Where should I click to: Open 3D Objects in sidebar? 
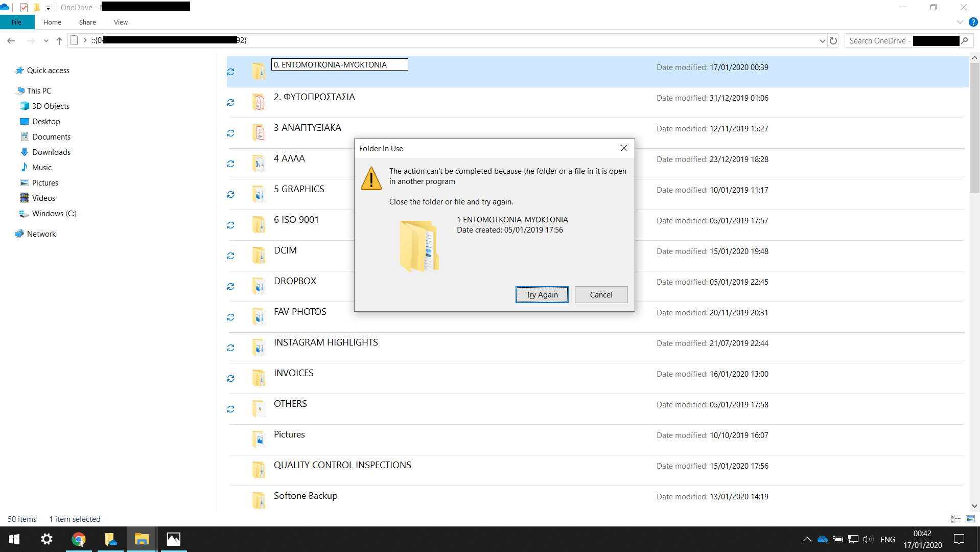(51, 106)
